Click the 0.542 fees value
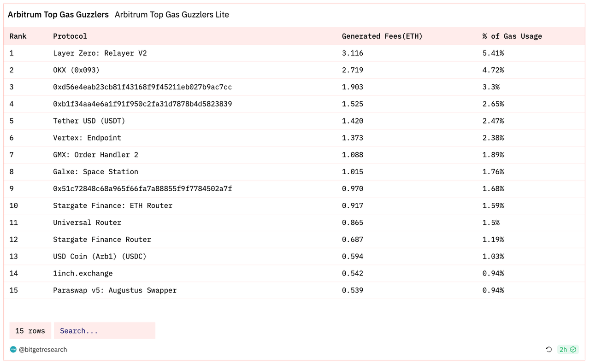Viewport: 590px width, 364px height. coord(353,273)
